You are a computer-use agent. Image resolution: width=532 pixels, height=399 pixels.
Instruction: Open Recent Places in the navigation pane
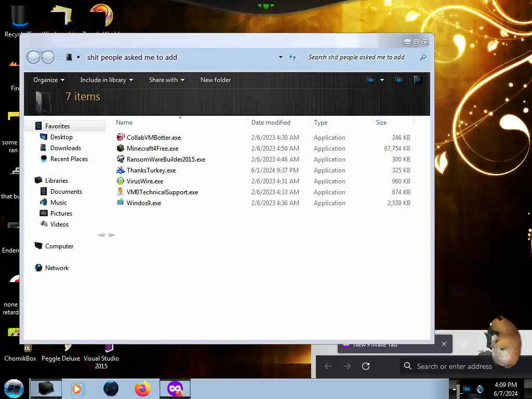pyautogui.click(x=69, y=159)
